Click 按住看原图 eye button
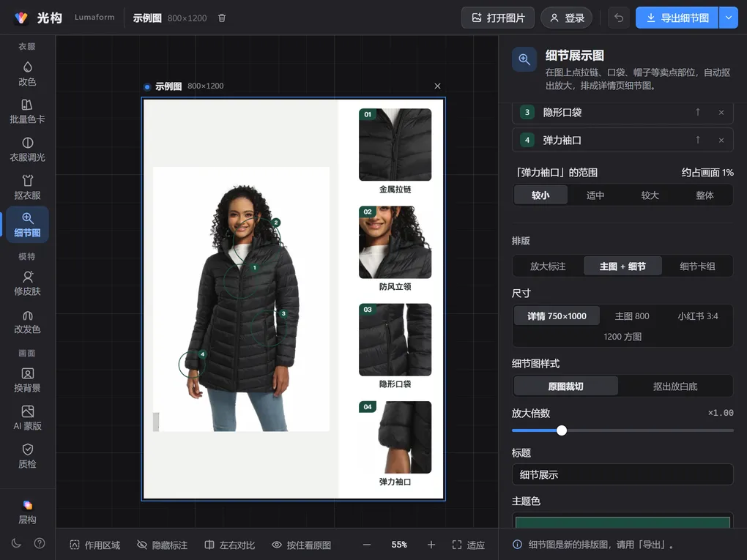 [x=301, y=545]
